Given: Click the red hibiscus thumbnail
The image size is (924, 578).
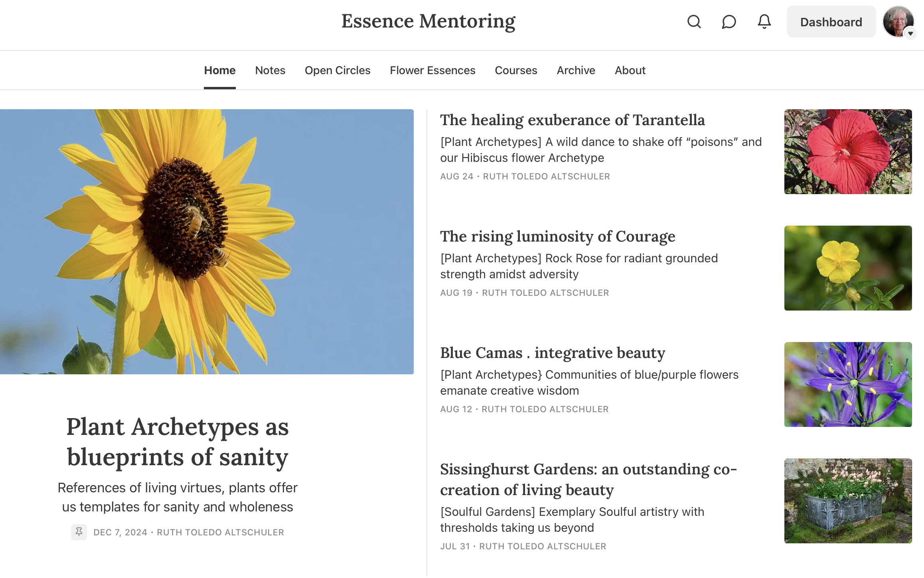Looking at the screenshot, I should point(848,151).
